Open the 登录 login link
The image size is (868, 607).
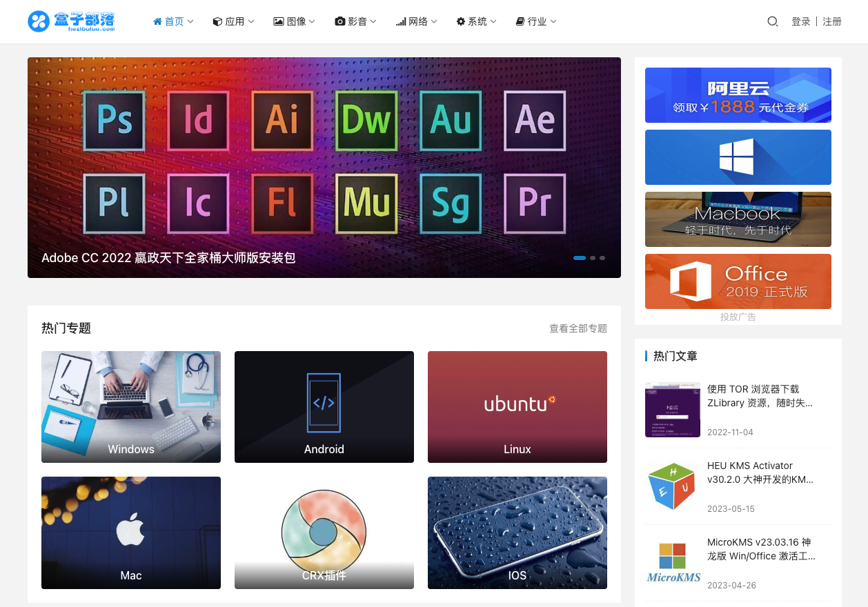point(801,21)
